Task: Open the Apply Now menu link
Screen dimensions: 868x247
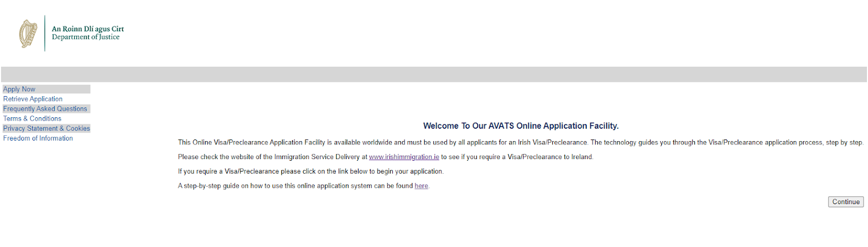Action: (x=19, y=89)
